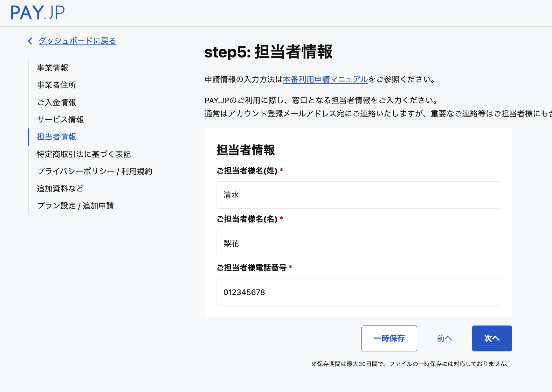Select 追加資料など in the sidebar
552x392 pixels.
click(60, 188)
